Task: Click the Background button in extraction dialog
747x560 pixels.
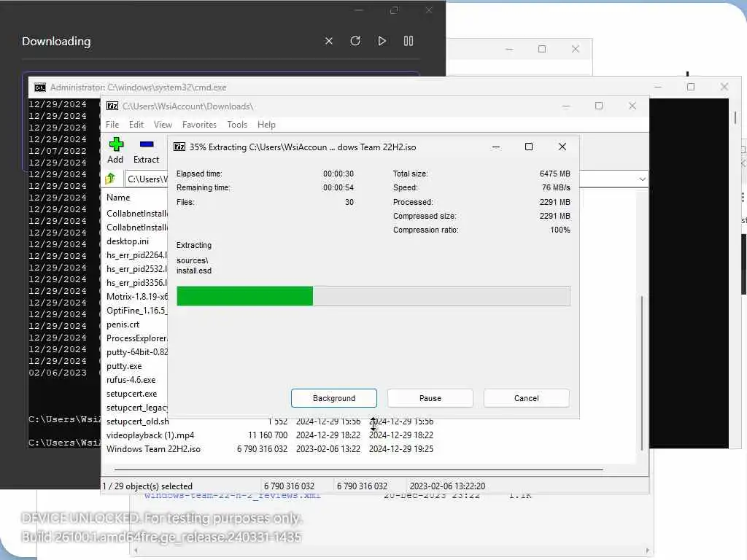Action: [334, 398]
